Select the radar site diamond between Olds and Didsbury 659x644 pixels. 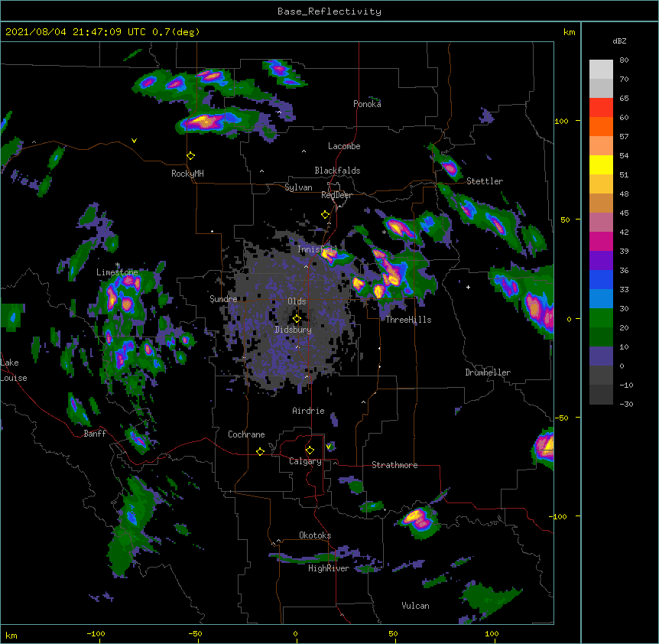coord(297,319)
